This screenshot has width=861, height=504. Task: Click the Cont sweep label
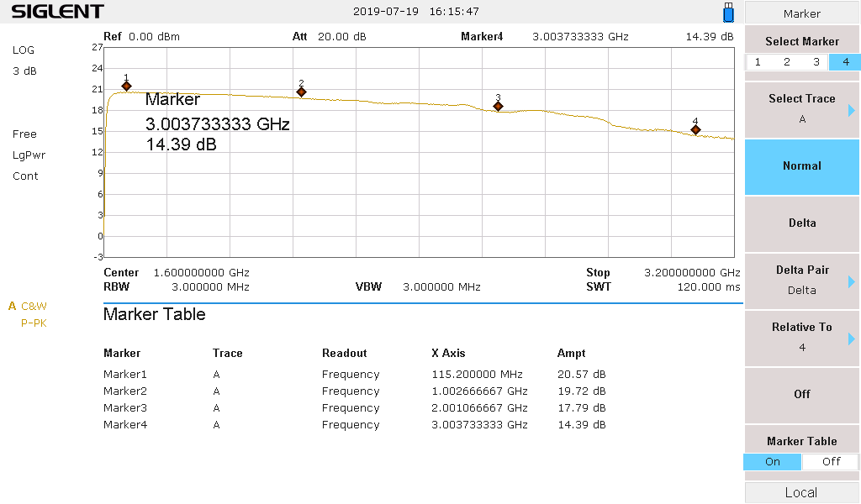(x=25, y=176)
